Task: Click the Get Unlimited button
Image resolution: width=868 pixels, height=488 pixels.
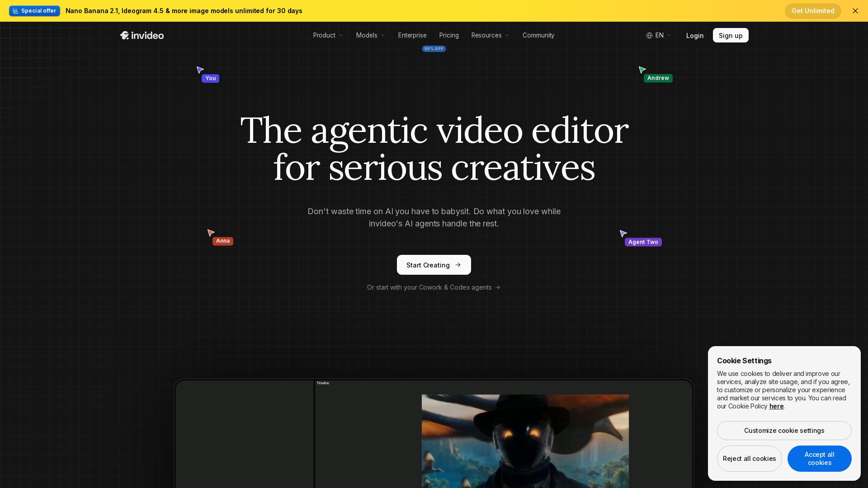Action: tap(813, 11)
